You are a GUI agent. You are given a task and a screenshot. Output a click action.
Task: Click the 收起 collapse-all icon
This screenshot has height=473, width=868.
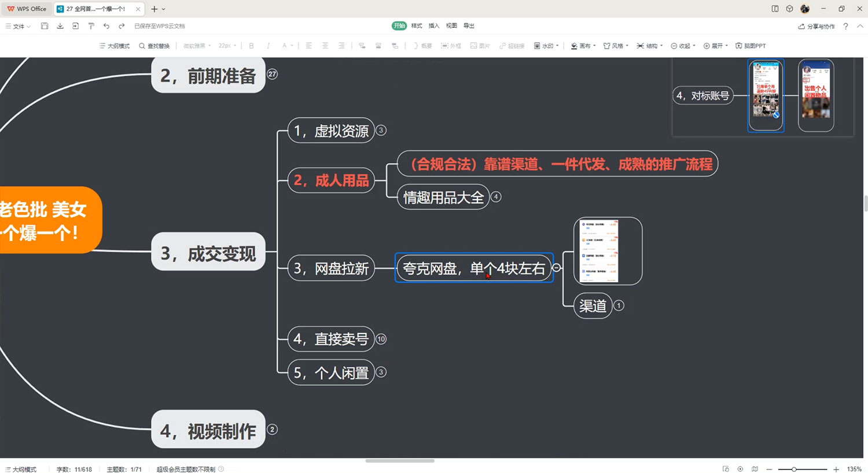click(682, 46)
